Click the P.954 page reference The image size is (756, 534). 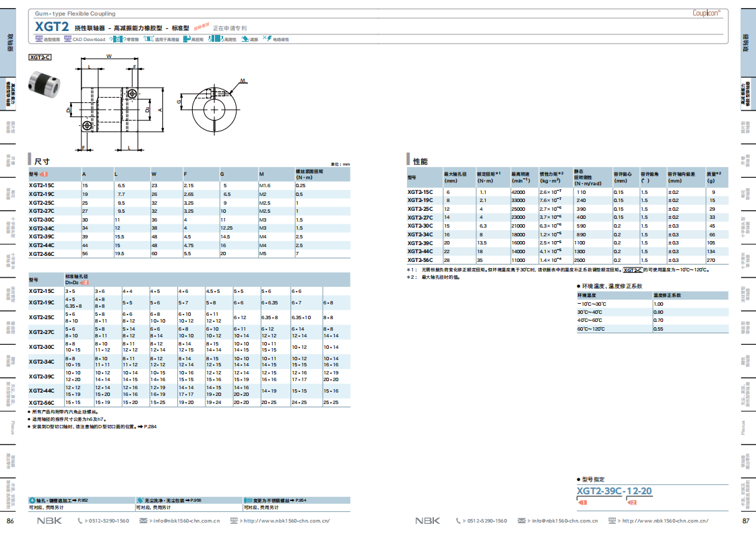301,501
